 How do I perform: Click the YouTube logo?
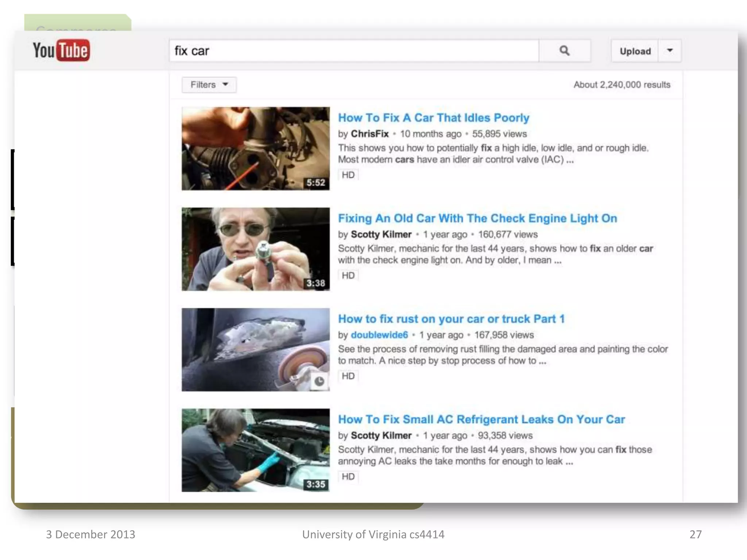point(61,50)
